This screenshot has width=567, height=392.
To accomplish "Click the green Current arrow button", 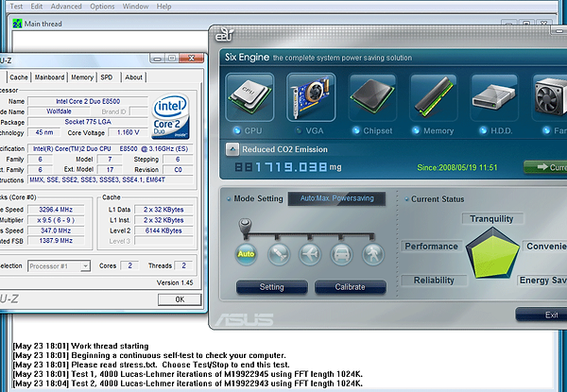I will 545,167.
